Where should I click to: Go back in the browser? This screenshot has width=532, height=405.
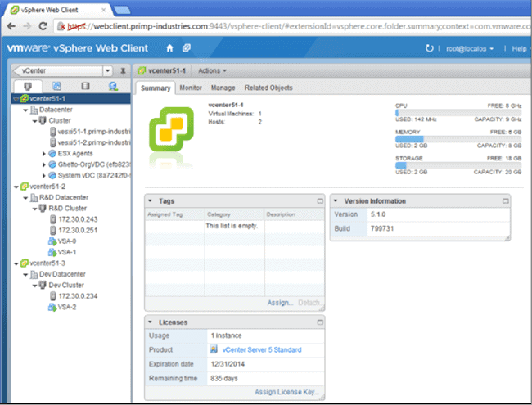click(x=11, y=26)
